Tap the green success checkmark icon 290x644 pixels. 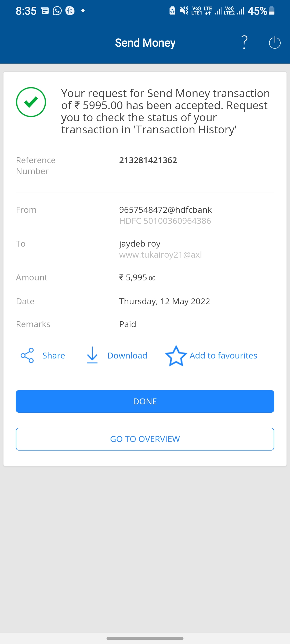(x=31, y=102)
